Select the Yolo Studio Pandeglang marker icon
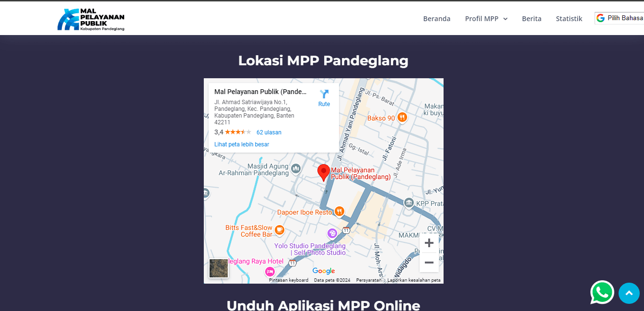 click(332, 233)
